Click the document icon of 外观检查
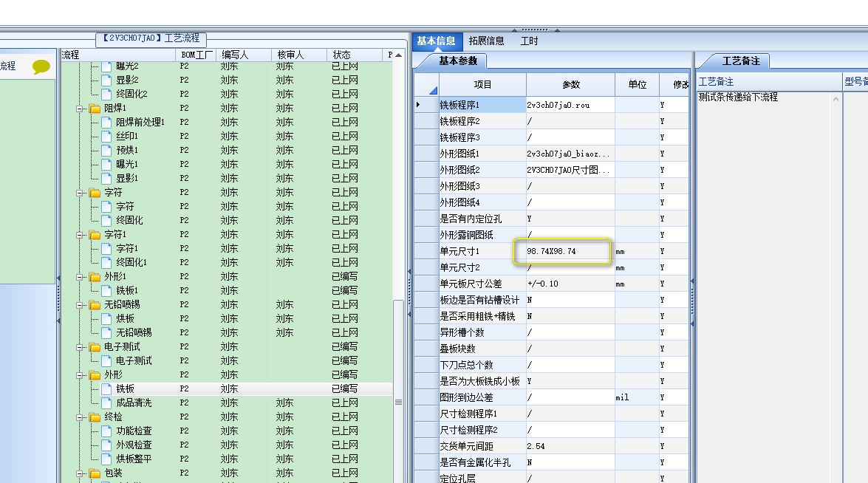This screenshot has width=868, height=483. click(107, 445)
